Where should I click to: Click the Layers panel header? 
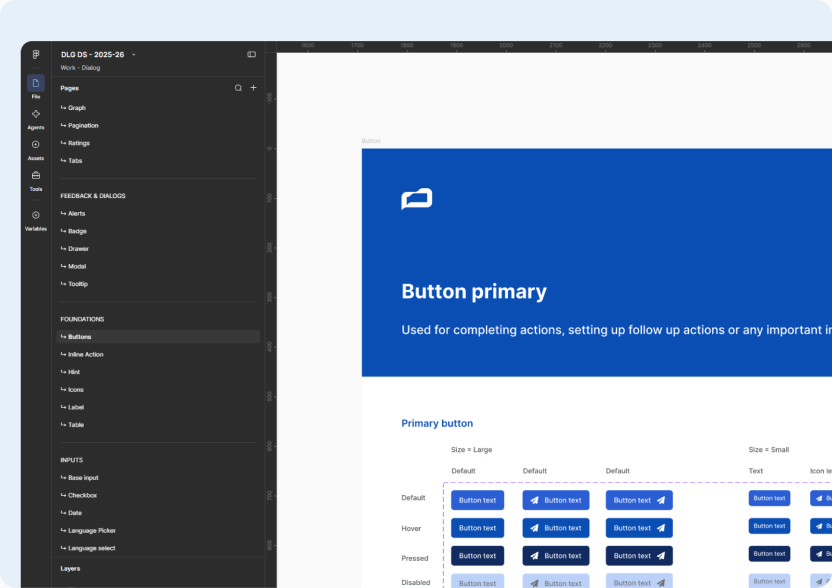[x=70, y=568]
